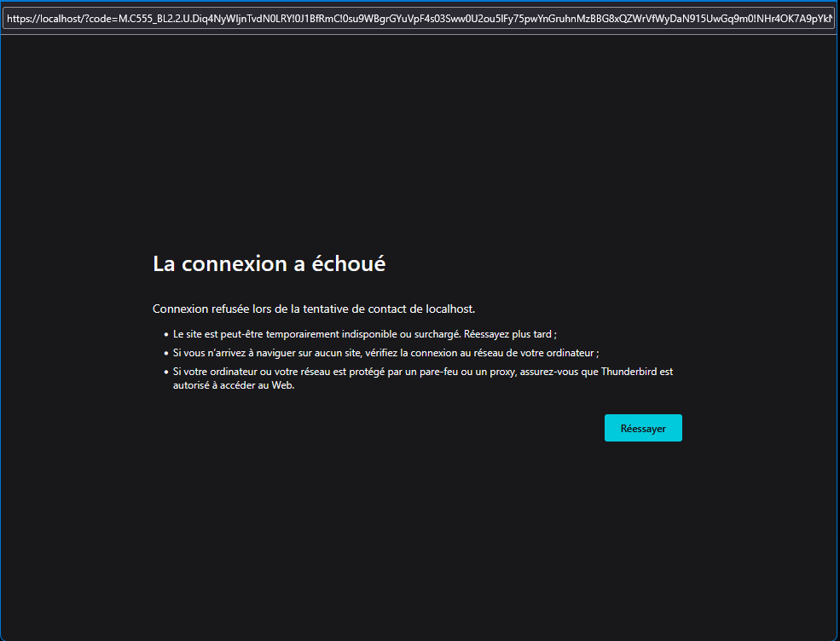This screenshot has width=840, height=641.
Task: Click the bullet 'Le site est peut-être temporairement indisponible'
Action: 364,334
